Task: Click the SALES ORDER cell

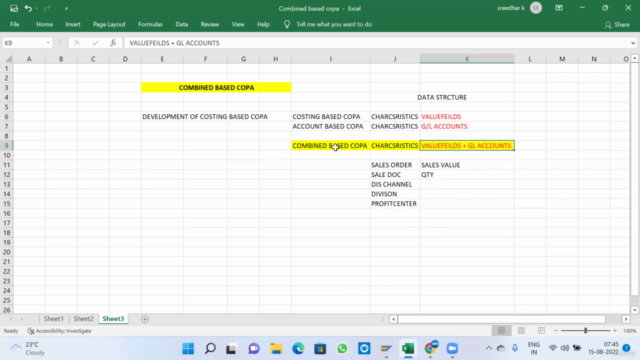Action: coord(395,165)
